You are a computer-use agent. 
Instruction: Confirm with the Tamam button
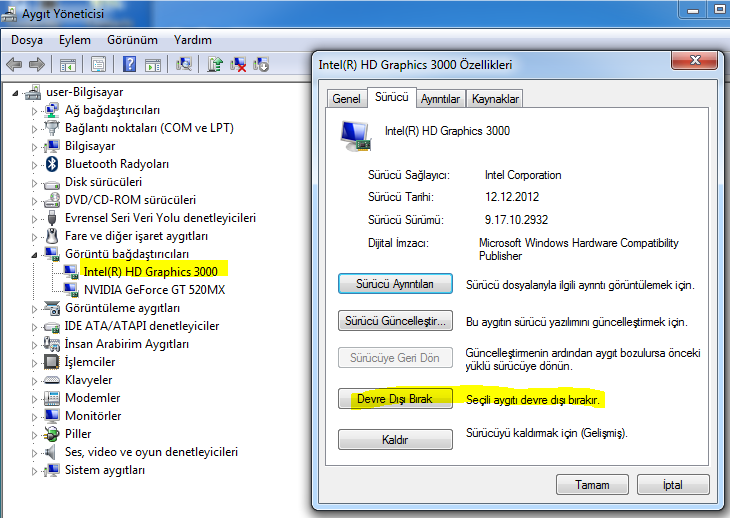tap(592, 485)
